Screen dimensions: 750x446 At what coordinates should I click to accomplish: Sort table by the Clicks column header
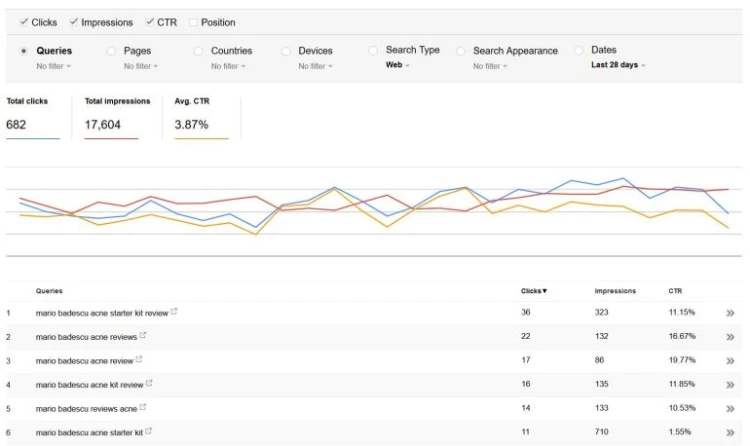(x=534, y=291)
